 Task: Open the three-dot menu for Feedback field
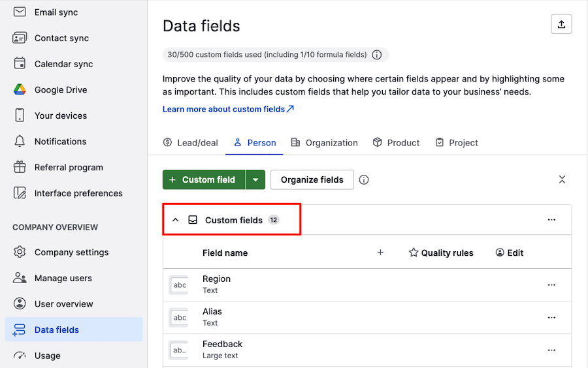click(551, 350)
